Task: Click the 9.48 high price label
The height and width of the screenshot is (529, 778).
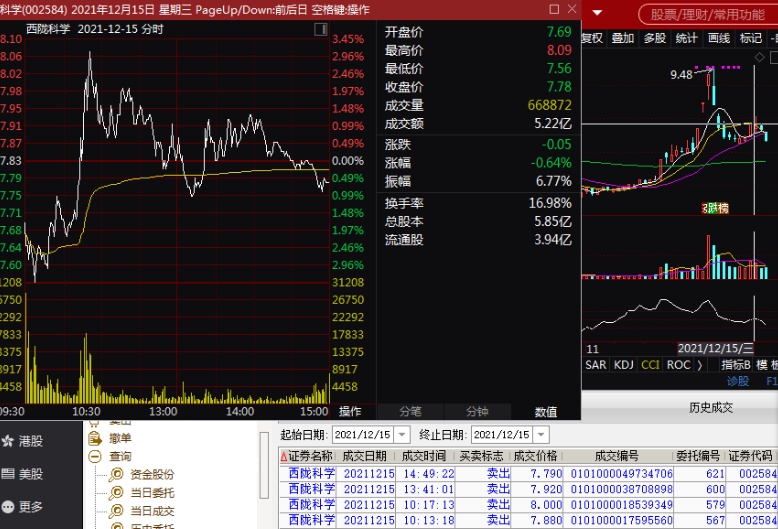Action: 681,75
